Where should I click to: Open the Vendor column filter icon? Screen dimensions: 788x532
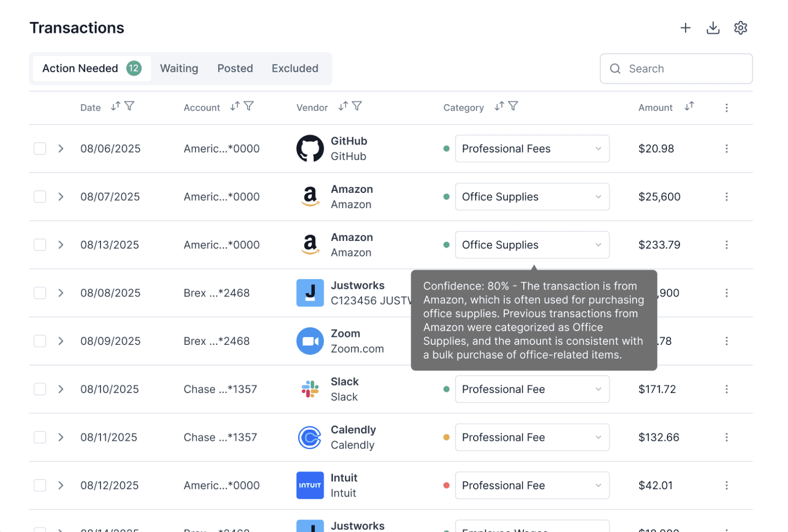coord(357,107)
